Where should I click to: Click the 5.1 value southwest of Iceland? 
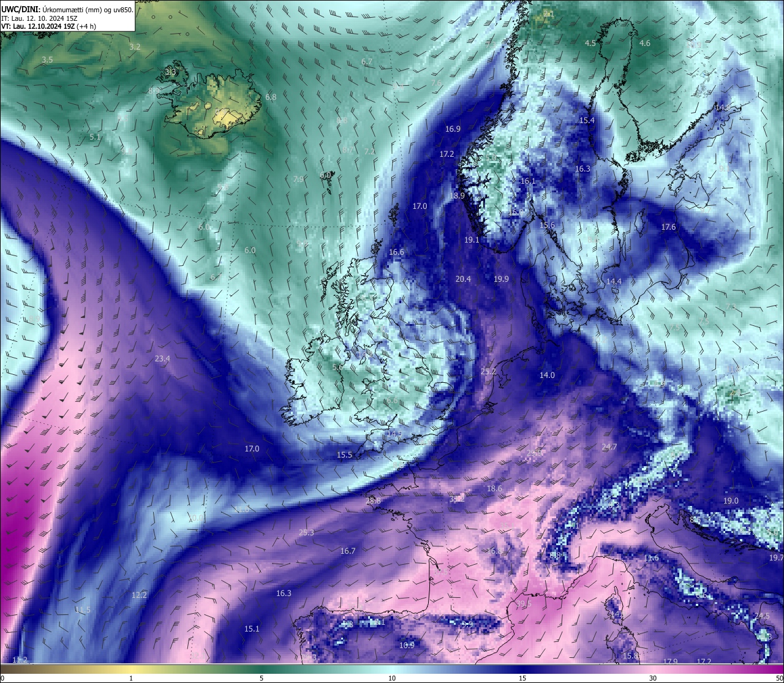coord(95,137)
